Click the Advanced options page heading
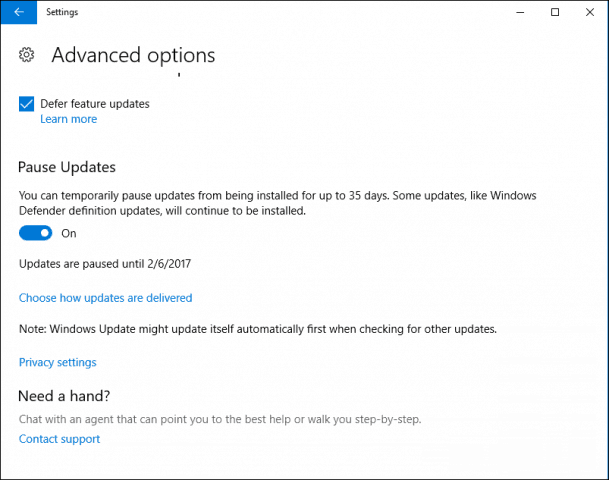 coord(133,55)
